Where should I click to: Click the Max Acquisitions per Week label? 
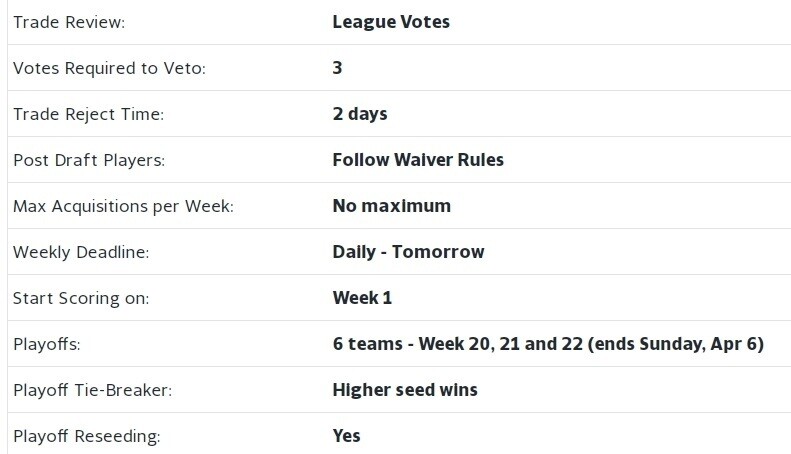pos(124,206)
